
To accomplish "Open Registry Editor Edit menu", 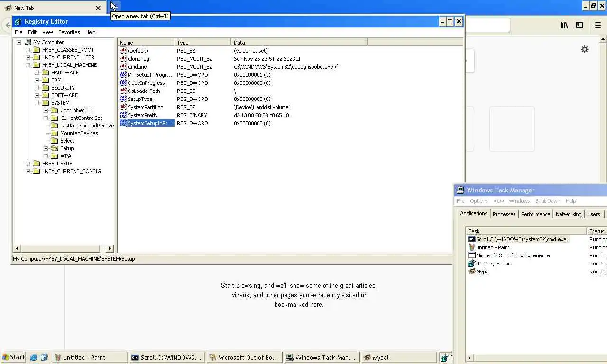I will point(32,32).
